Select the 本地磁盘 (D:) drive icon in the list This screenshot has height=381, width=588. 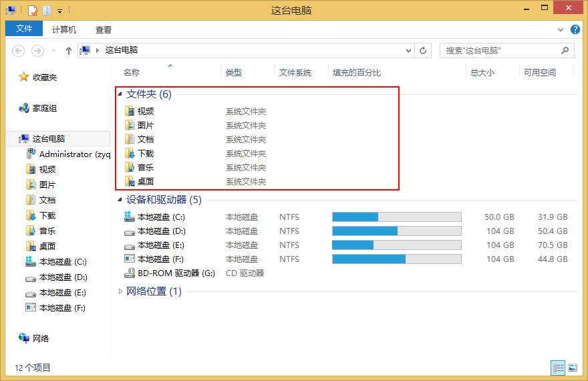click(130, 232)
